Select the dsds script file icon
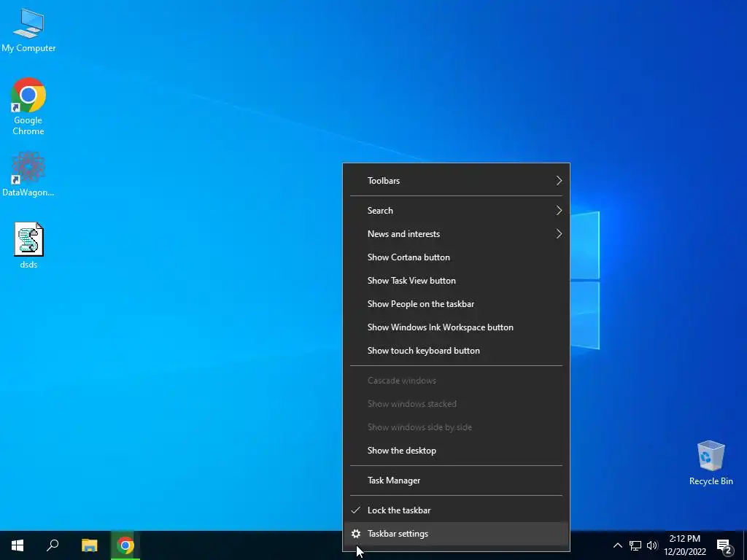Viewport: 747px width, 560px height. [x=28, y=246]
